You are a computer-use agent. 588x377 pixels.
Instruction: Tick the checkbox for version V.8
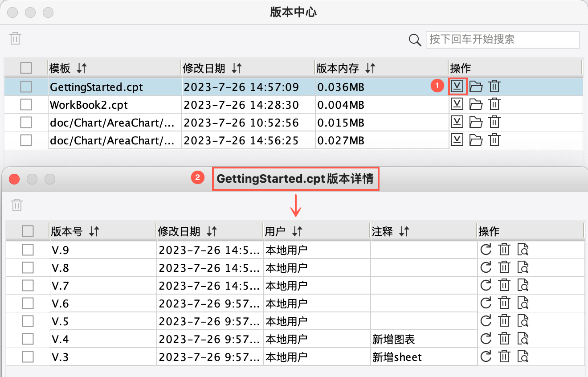28,268
